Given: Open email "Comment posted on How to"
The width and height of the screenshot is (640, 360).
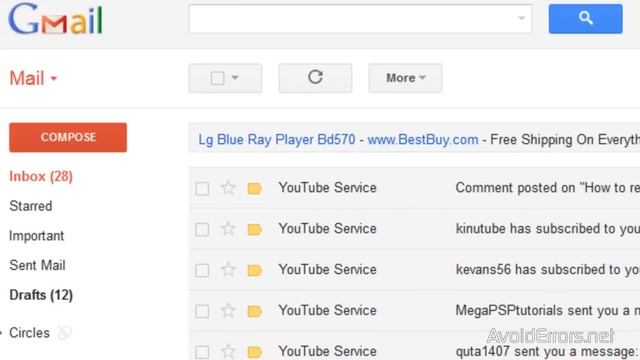Looking at the screenshot, I should tap(547, 188).
